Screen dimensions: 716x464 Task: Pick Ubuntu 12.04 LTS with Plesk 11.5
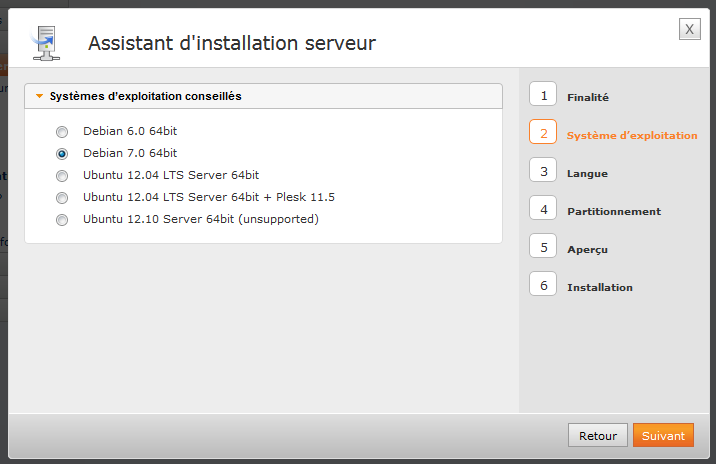(x=62, y=197)
